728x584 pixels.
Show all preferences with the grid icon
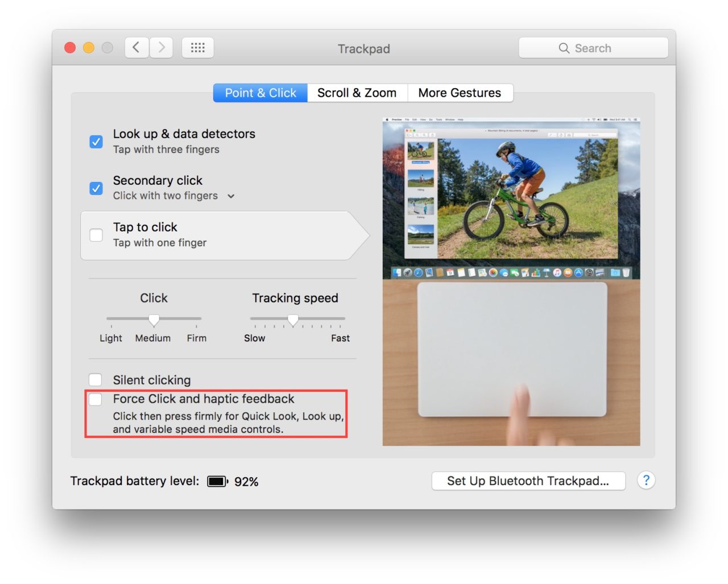[198, 48]
